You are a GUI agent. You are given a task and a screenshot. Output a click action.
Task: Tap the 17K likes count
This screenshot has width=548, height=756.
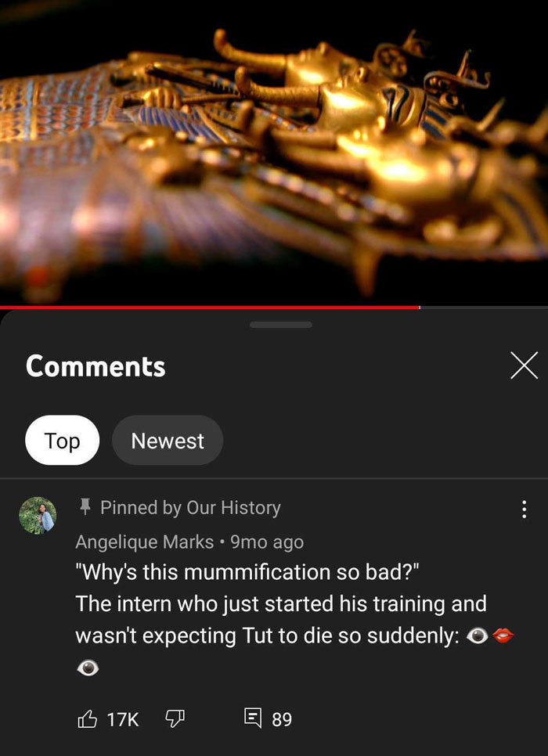(x=123, y=720)
